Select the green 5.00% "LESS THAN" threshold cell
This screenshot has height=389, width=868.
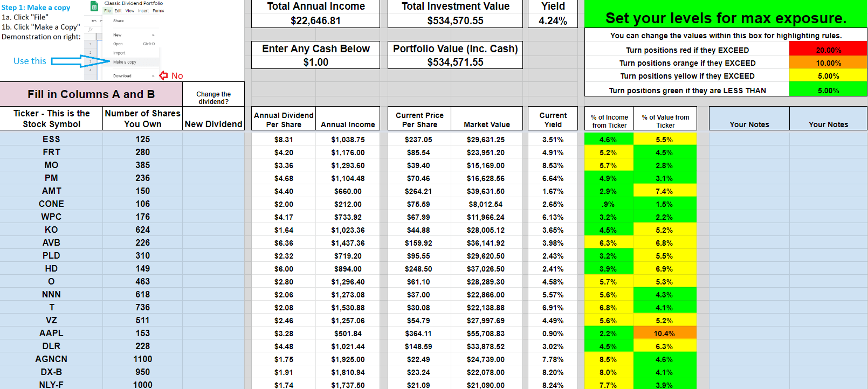pyautogui.click(x=828, y=91)
